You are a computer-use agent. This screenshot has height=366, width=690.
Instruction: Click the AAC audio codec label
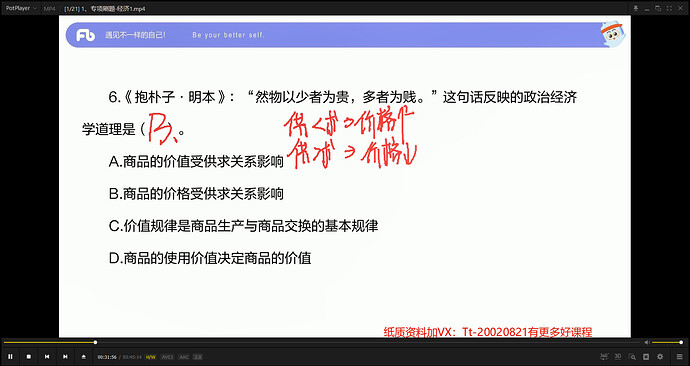(184, 357)
